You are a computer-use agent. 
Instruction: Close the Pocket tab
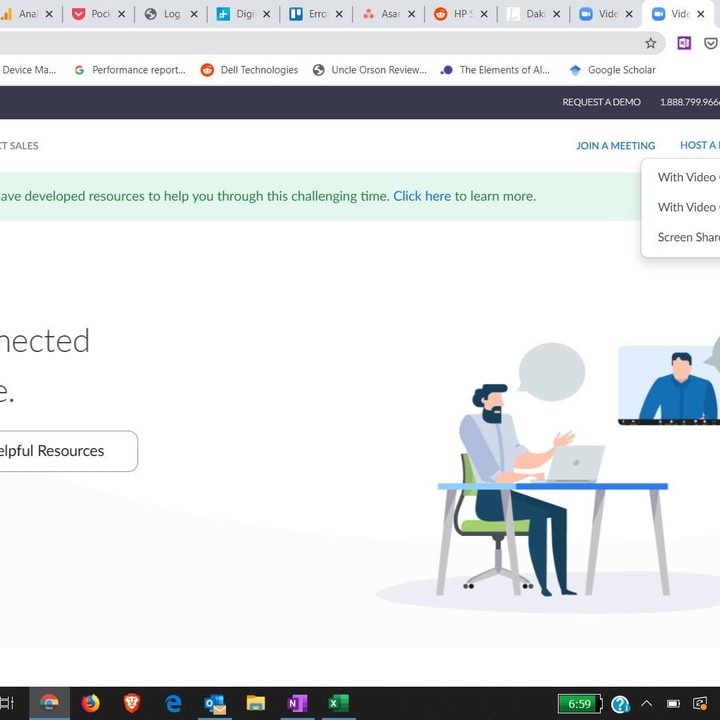[122, 14]
